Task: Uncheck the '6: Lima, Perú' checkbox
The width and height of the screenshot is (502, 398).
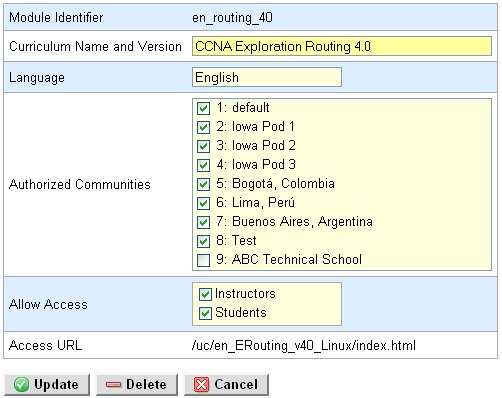Action: (x=203, y=203)
